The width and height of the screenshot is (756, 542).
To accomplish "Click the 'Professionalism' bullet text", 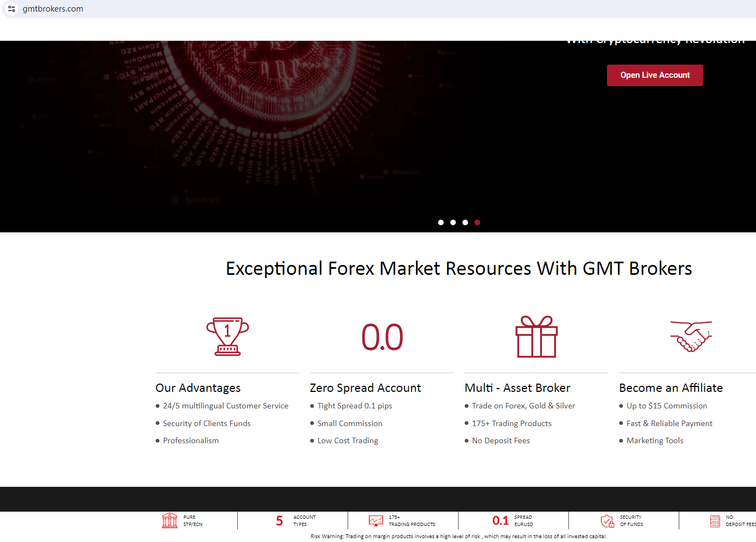I will pos(191,440).
